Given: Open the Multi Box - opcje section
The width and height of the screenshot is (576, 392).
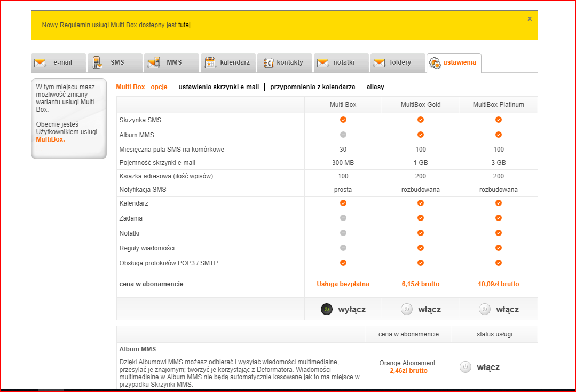Looking at the screenshot, I should point(141,87).
